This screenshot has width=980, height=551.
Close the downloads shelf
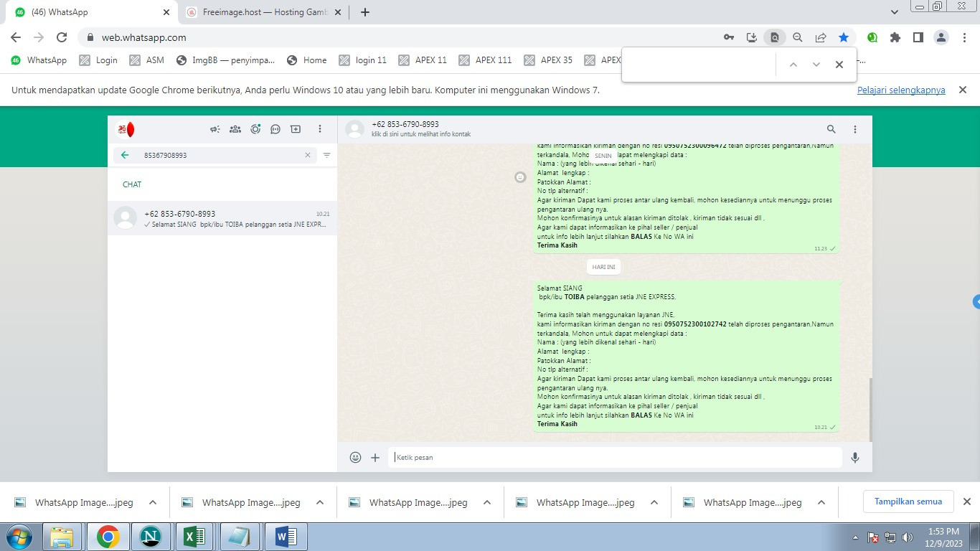[966, 501]
